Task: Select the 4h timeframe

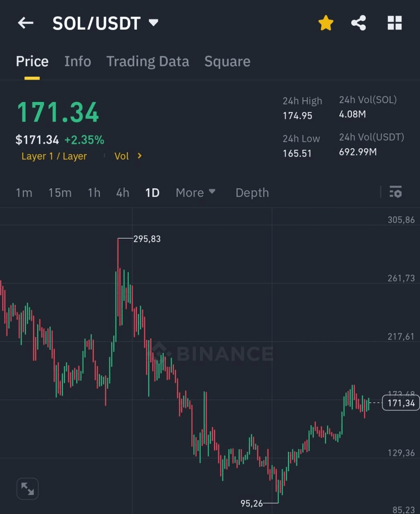Action: click(x=122, y=193)
